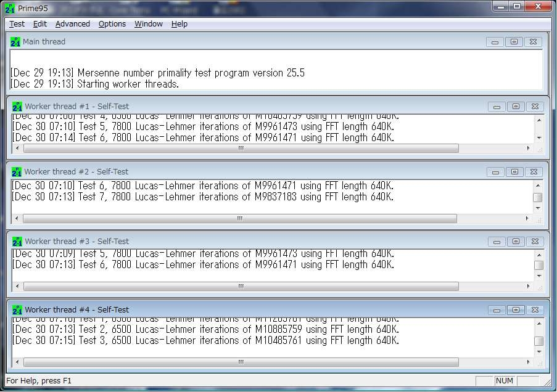The height and width of the screenshot is (392, 557).
Task: Minimize the Worker thread #4 window
Action: 497,310
